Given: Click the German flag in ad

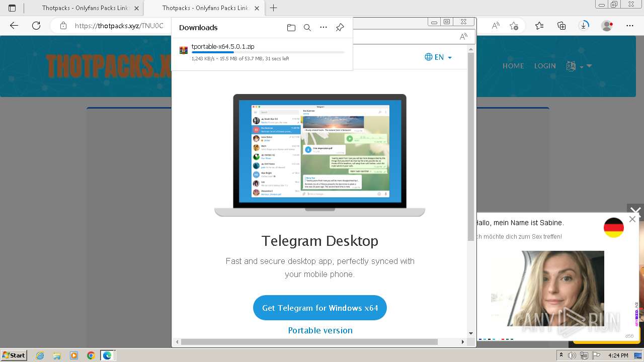Looking at the screenshot, I should click(x=614, y=228).
